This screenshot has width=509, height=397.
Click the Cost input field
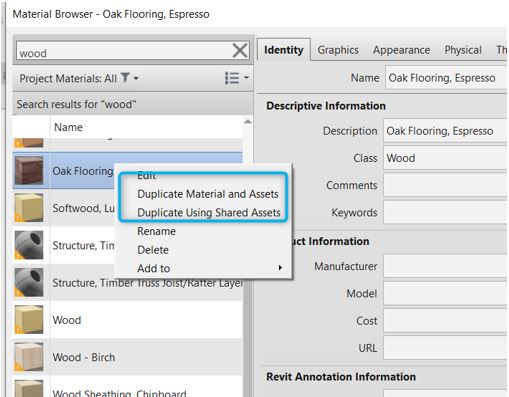click(x=445, y=321)
